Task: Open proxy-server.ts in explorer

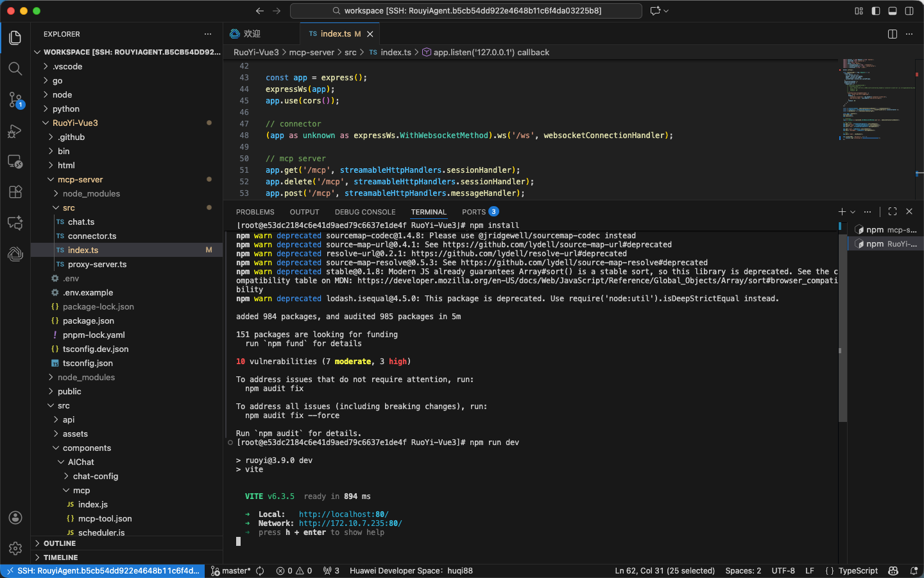Action: (x=127, y=264)
